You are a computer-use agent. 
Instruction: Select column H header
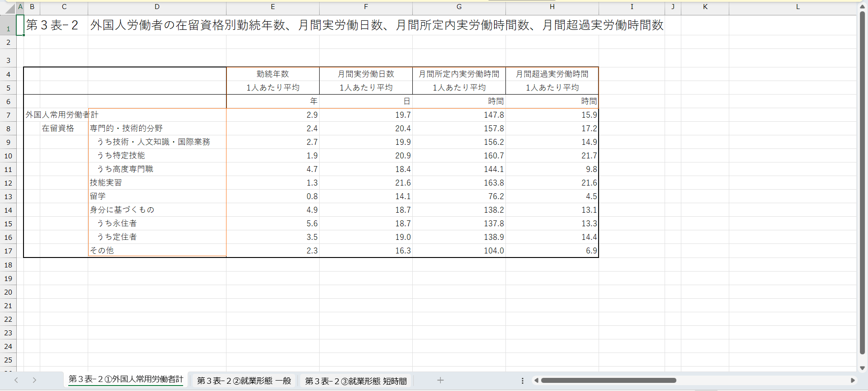click(x=552, y=7)
